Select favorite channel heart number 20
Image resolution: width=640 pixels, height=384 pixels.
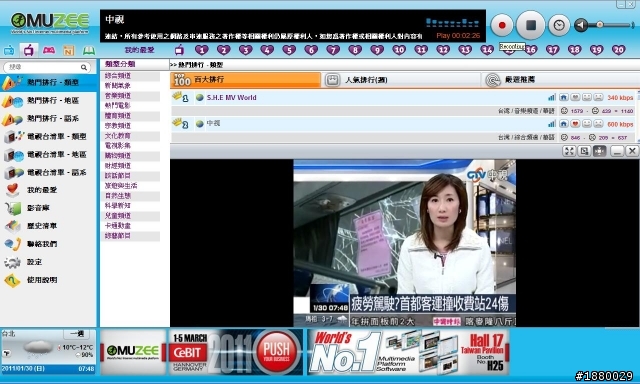pyautogui.click(x=618, y=50)
